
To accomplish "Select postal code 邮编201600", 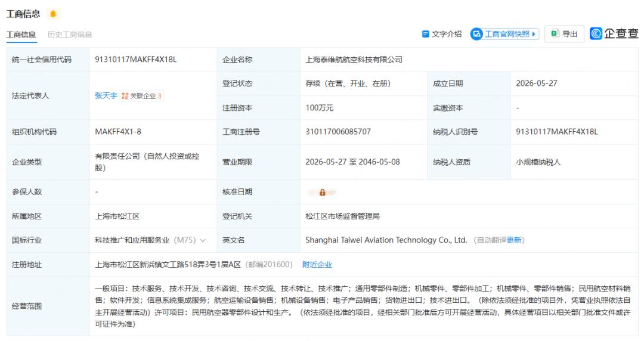I will point(269,265).
